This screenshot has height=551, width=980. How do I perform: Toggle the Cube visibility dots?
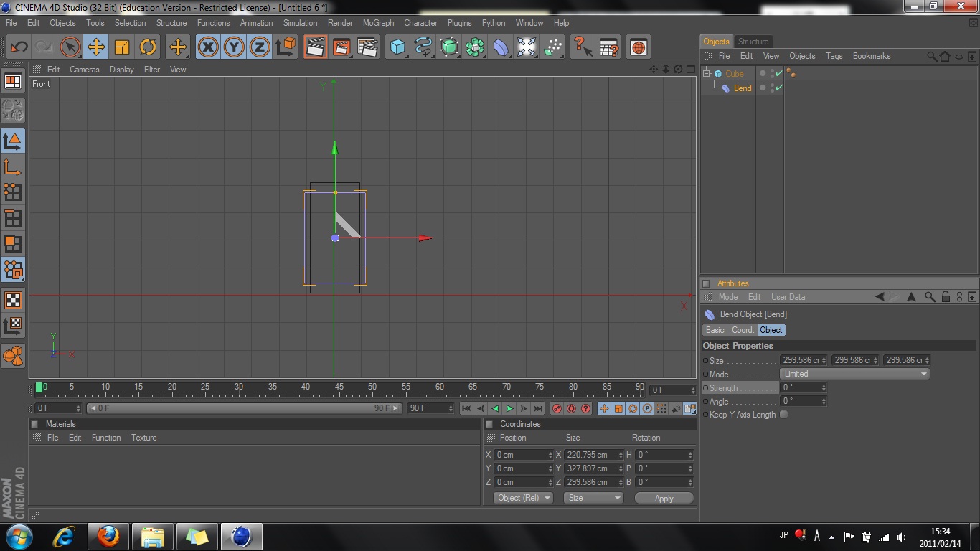(772, 73)
